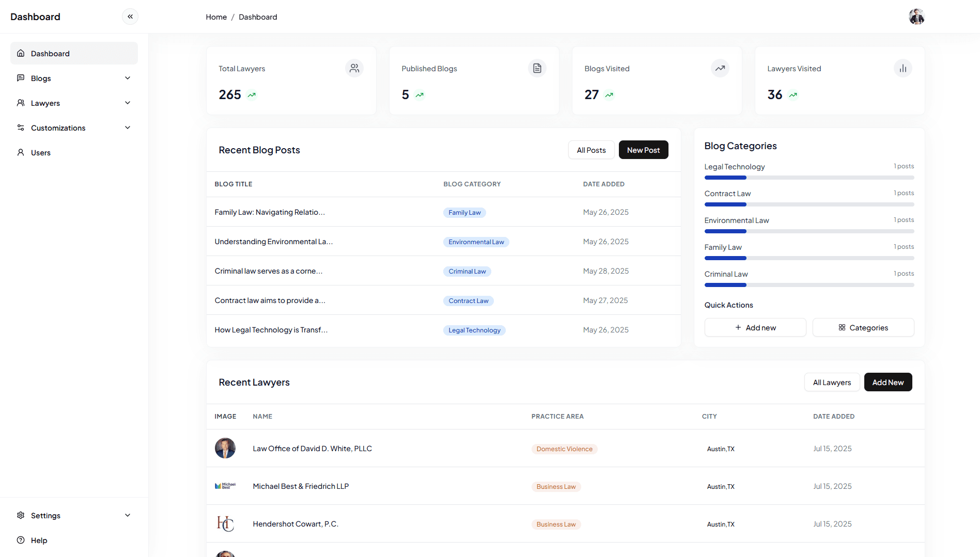Click the Legal Technology progress bar
This screenshot has height=557, width=980.
809,178
